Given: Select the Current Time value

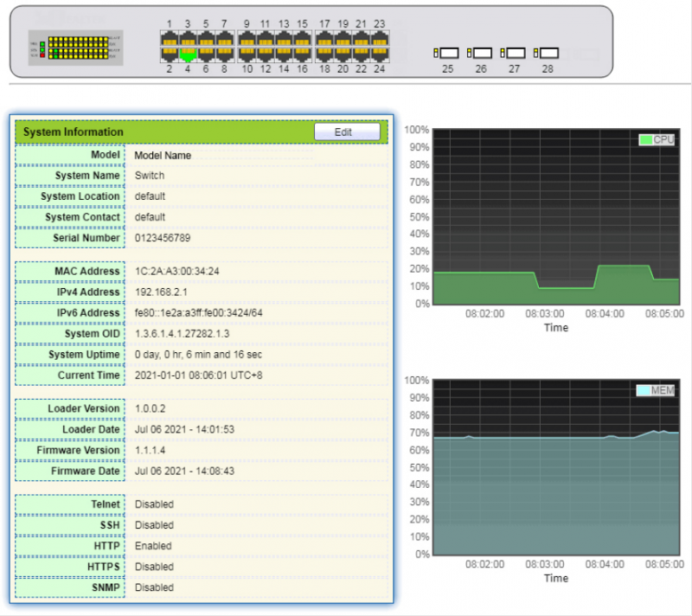Looking at the screenshot, I should [x=199, y=375].
